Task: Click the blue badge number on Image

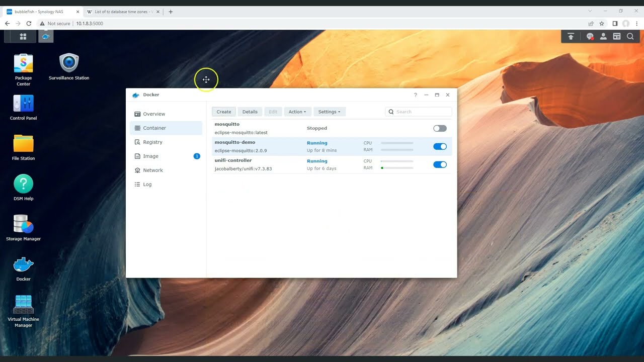Action: 197,156
